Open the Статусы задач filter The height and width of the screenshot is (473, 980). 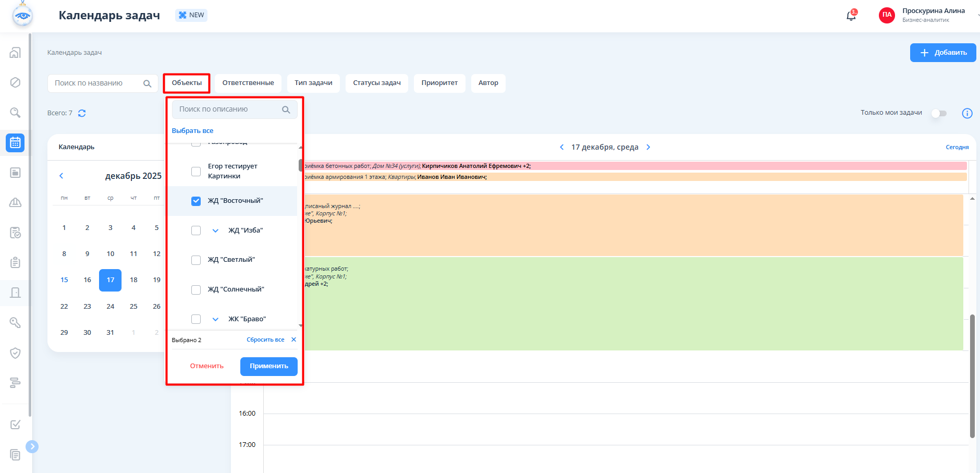tap(376, 83)
